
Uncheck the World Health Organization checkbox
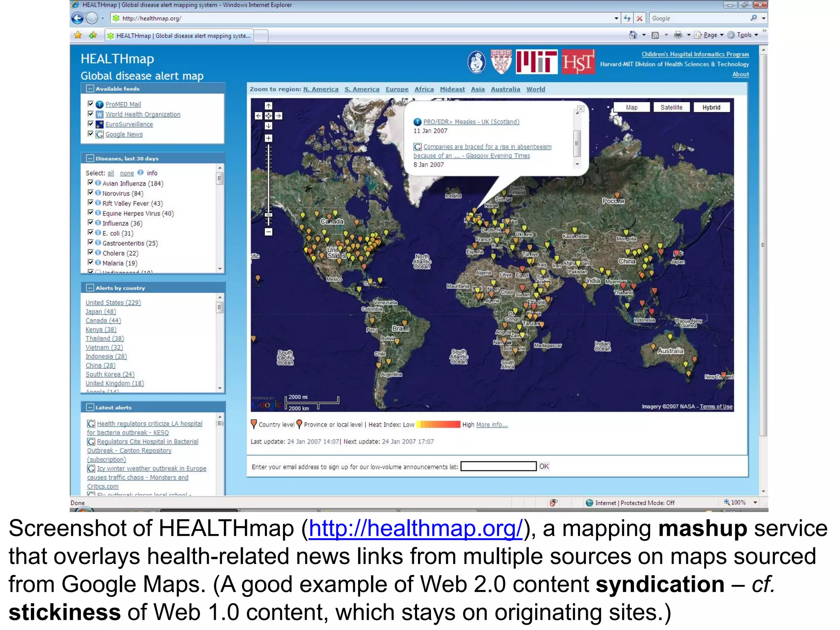tap(91, 114)
